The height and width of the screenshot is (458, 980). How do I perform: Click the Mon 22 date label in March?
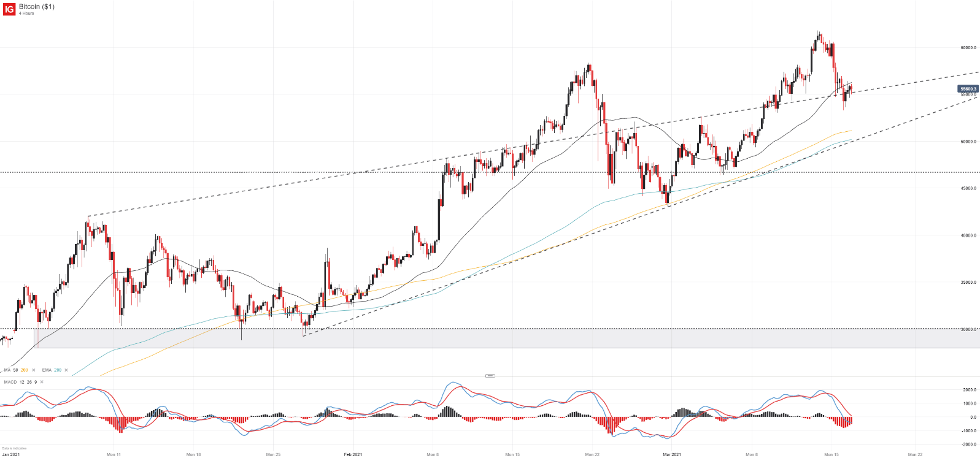915,455
